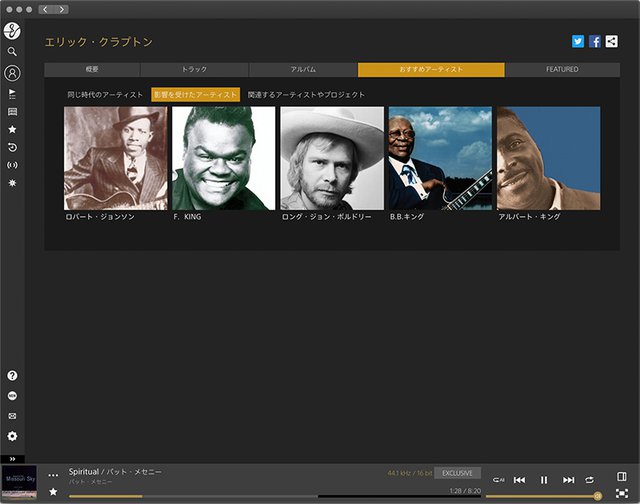The height and width of the screenshot is (504, 640).
Task: Toggle the EXCLUSIVE mode badge
Action: (x=457, y=472)
